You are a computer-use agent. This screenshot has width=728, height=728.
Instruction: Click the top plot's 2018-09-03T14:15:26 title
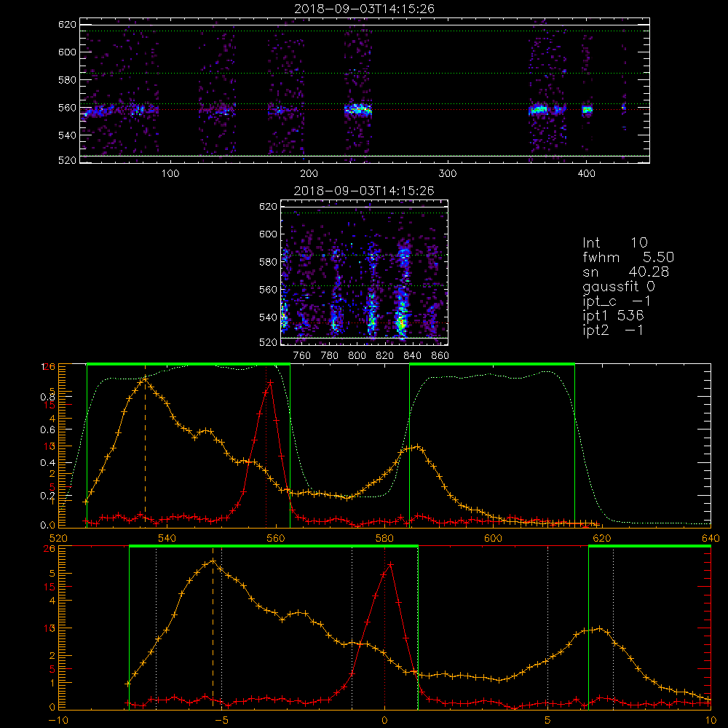[x=364, y=9]
